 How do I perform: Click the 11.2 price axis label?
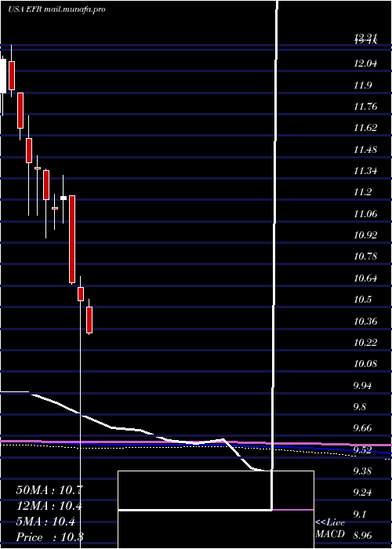pyautogui.click(x=363, y=192)
